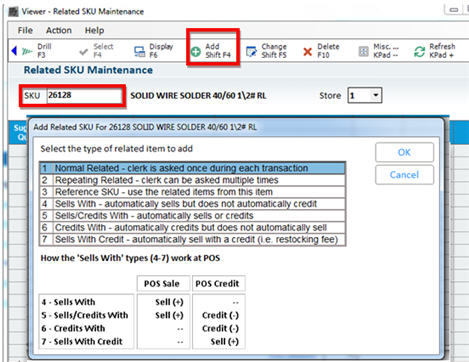The width and height of the screenshot is (469, 362).
Task: Click the Add Related SKU dialog title
Action: (145, 127)
